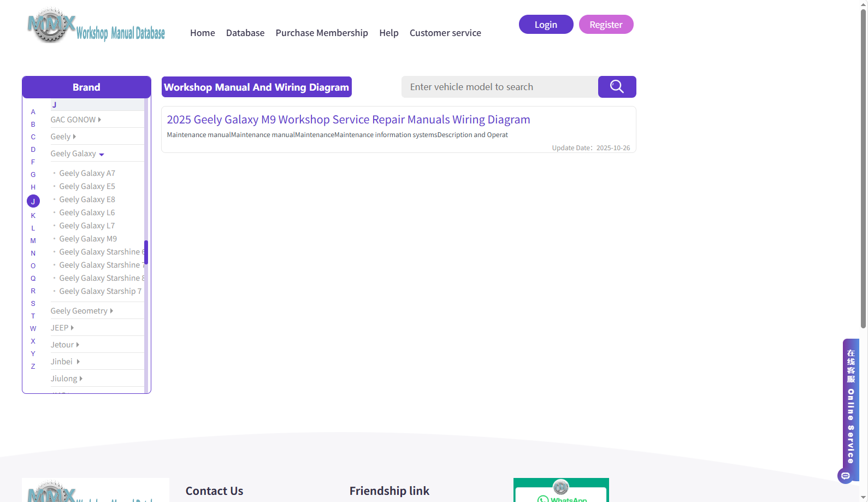Viewport: 868px width, 502px height.
Task: Jump to brand letter T
Action: (33, 316)
